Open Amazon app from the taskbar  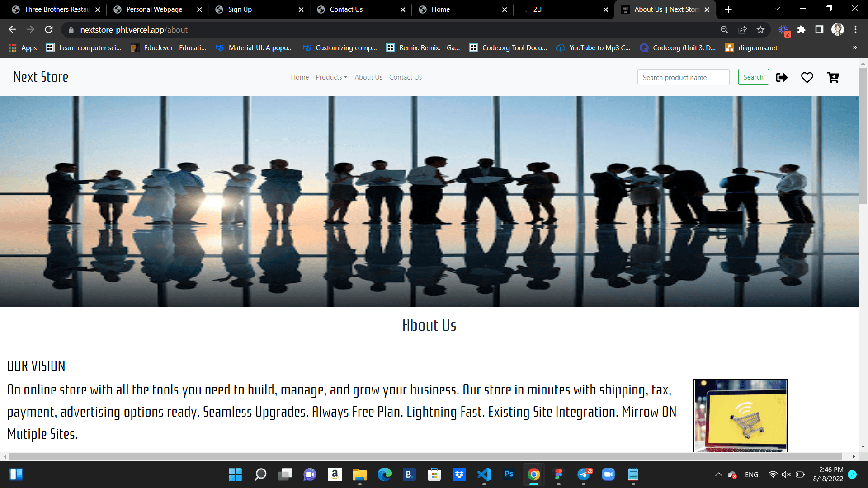click(335, 474)
